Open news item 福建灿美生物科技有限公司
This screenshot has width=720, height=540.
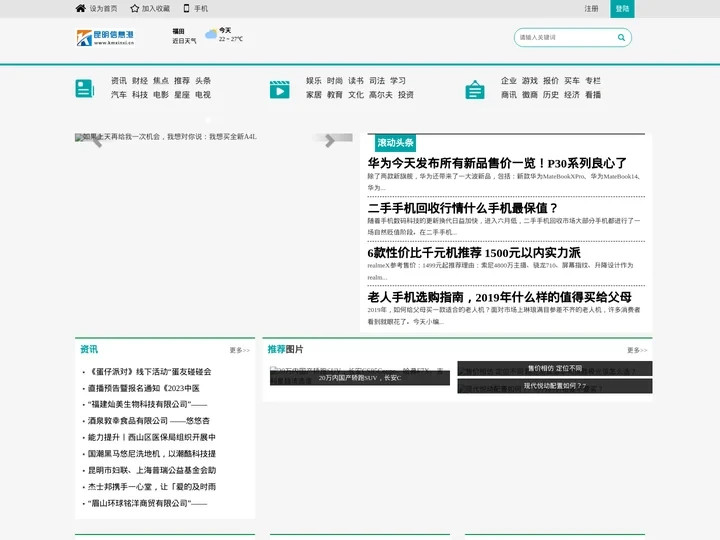click(x=147, y=404)
